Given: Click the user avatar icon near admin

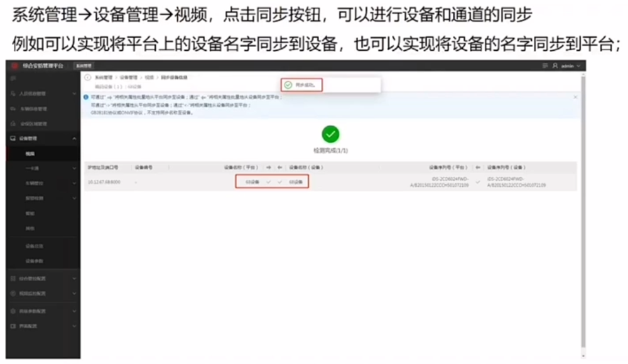Looking at the screenshot, I should pos(555,66).
